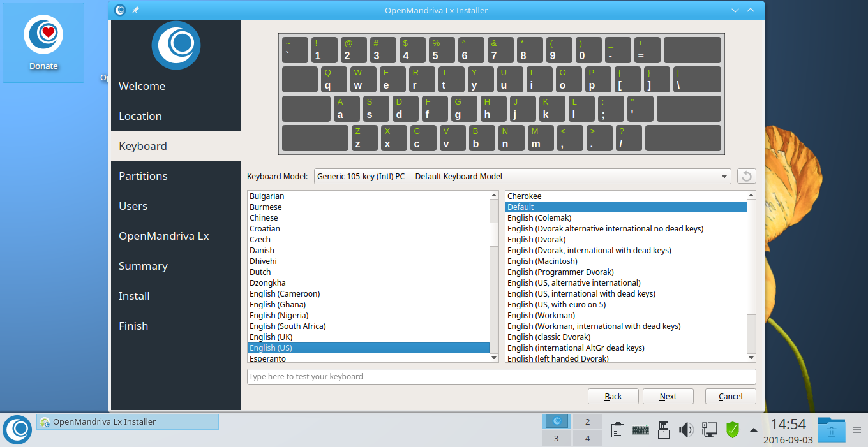The image size is (868, 447).
Task: Go back with the Back button
Action: (613, 396)
